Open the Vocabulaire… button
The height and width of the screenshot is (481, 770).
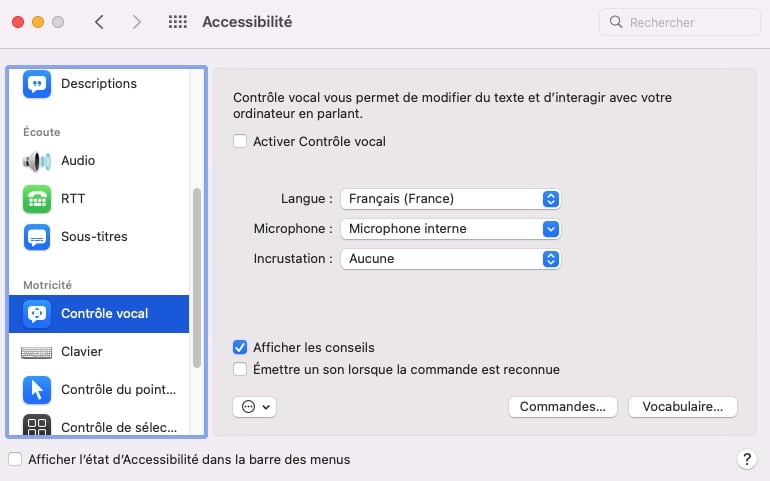tap(683, 407)
